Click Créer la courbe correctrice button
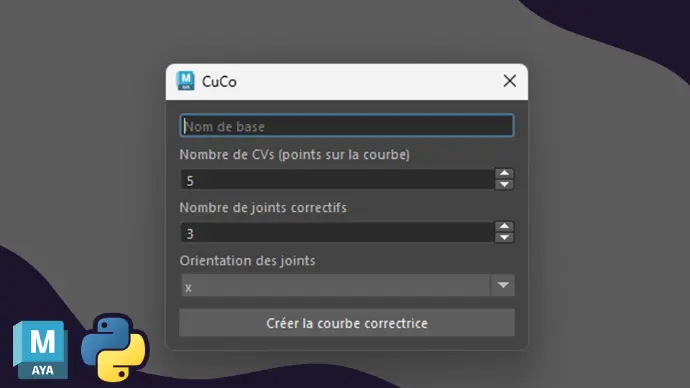The height and width of the screenshot is (388, 690). (x=347, y=323)
